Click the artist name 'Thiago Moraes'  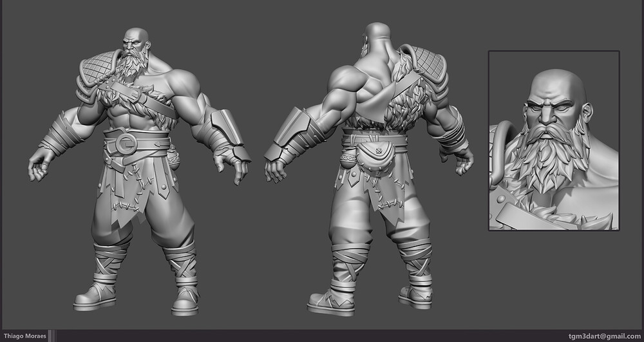coord(25,336)
